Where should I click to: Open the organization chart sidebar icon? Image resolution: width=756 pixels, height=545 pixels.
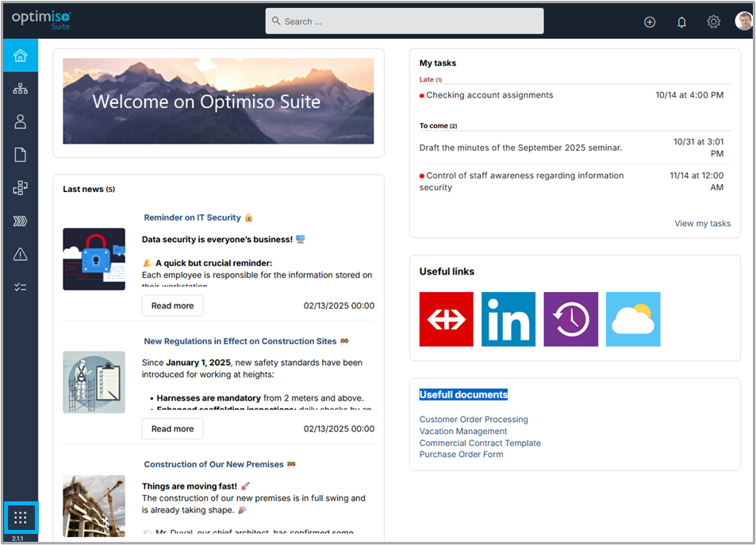21,89
